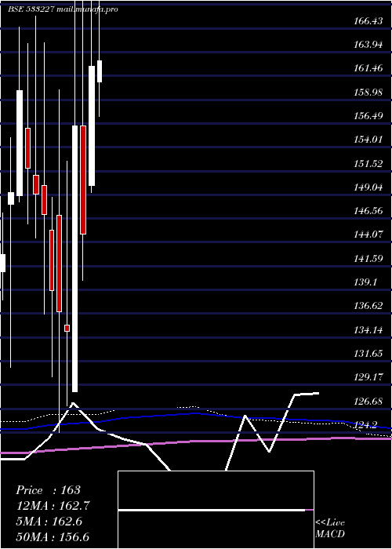Click the Price : 163 readout
This screenshot has width=392, height=549.
pyautogui.click(x=49, y=490)
